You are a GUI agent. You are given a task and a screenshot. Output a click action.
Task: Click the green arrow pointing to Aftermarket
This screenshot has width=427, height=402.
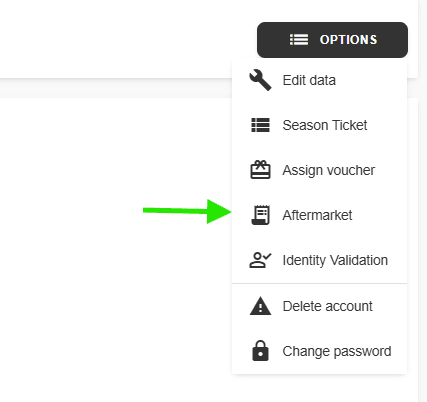187,211
